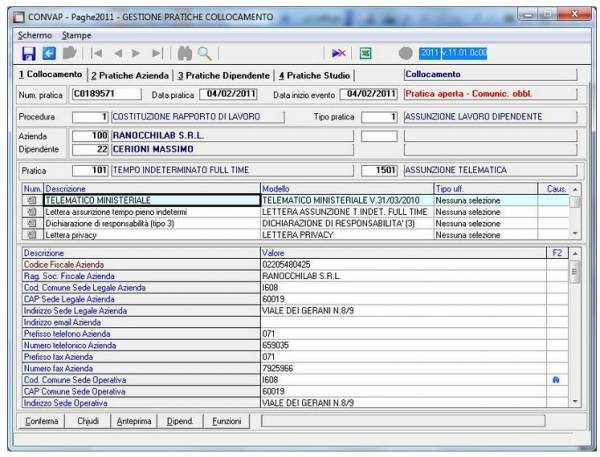Open the Schermo menu
The height and width of the screenshot is (457, 600).
click(35, 35)
